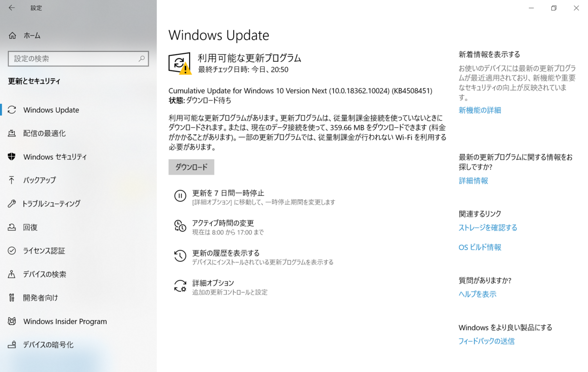Click OS ビルド情報 link

[480, 247]
